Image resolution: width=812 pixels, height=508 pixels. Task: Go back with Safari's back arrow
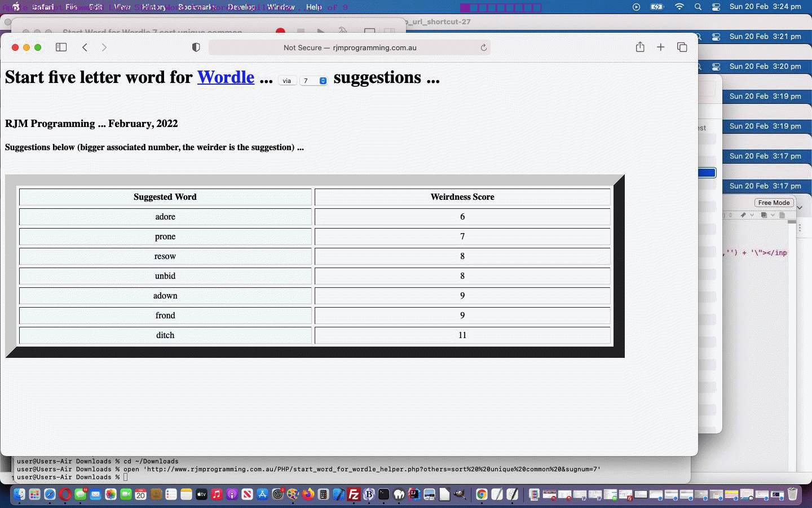pos(85,47)
